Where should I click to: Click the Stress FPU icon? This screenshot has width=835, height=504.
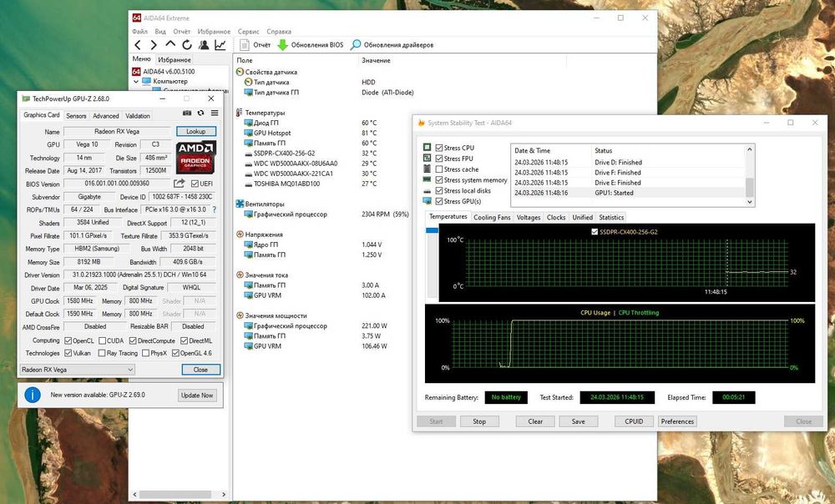[x=427, y=158]
